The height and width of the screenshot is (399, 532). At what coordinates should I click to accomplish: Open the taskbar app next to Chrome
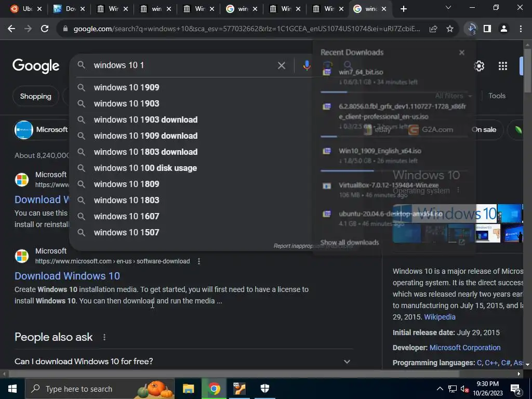240,389
